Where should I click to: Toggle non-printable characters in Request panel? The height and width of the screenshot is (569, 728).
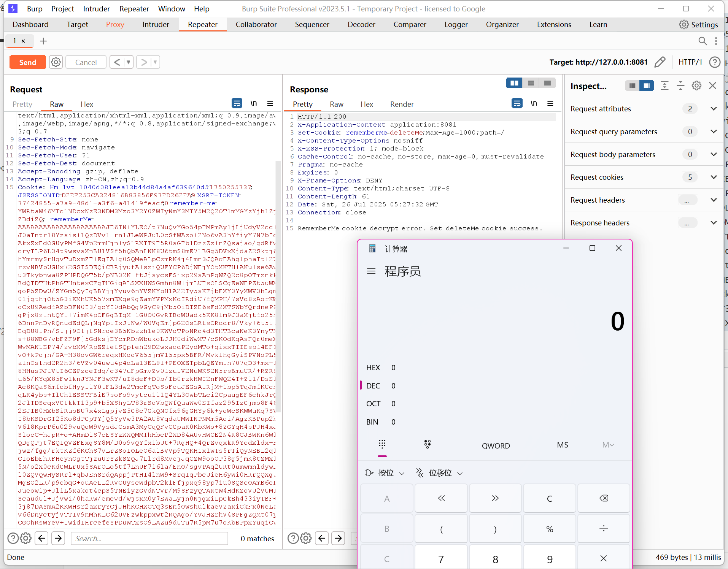tap(254, 103)
